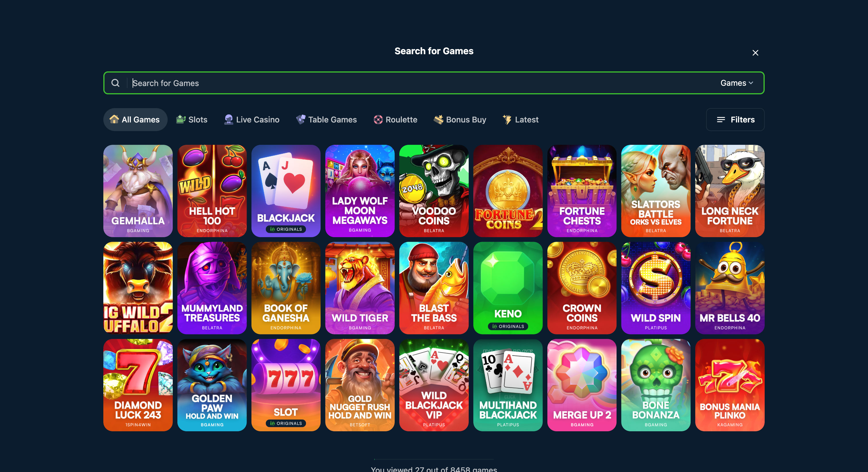
Task: Select the Roulette wheel icon
Action: click(378, 120)
